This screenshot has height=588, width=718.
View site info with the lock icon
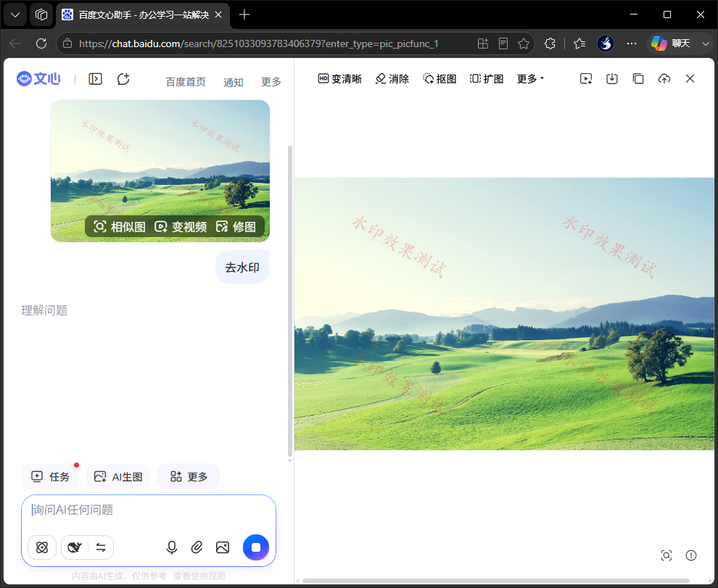67,44
